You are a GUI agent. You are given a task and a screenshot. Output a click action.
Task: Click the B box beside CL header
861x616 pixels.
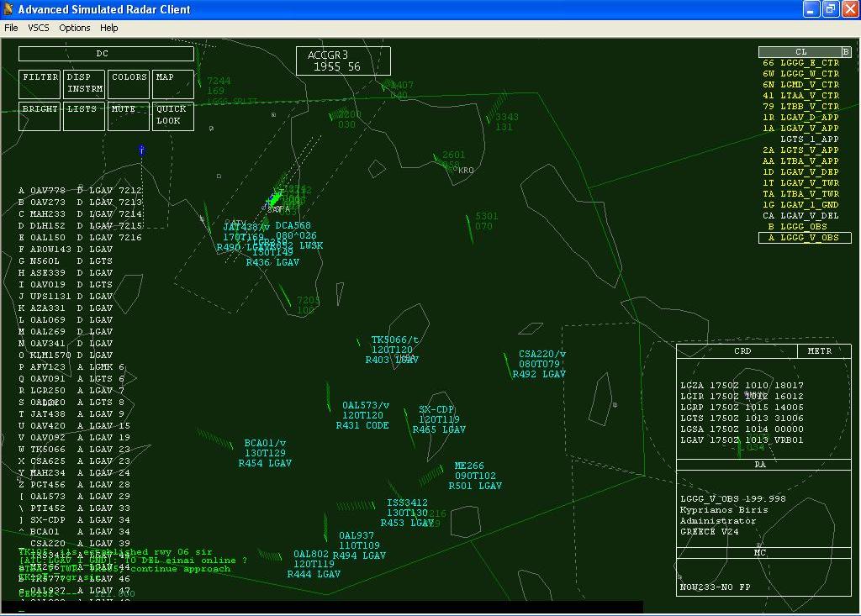(846, 51)
